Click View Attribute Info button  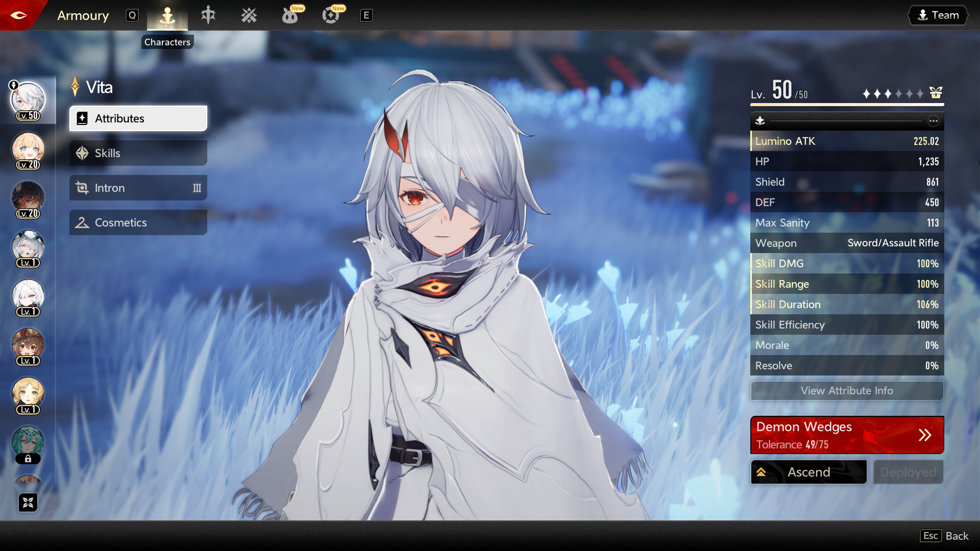[847, 391]
